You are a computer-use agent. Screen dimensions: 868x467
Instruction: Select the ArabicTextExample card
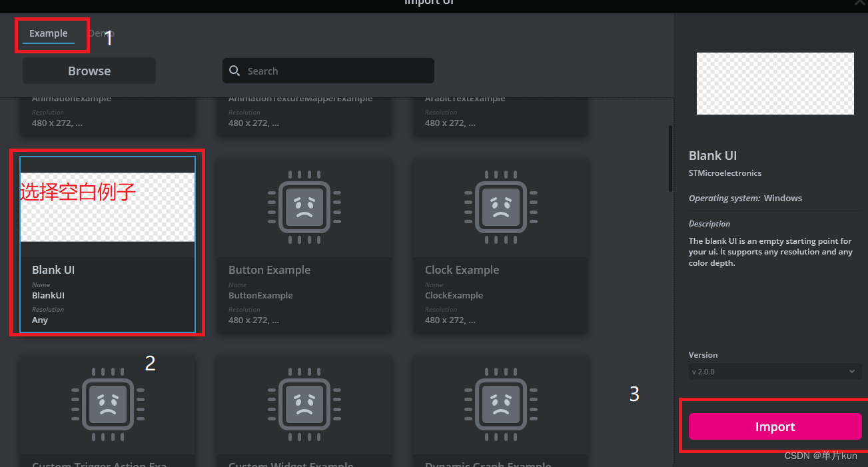pos(500,113)
